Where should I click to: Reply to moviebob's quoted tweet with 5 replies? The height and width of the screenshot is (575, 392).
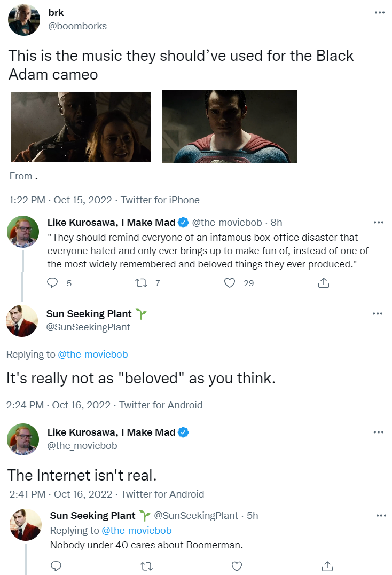pyautogui.click(x=52, y=283)
